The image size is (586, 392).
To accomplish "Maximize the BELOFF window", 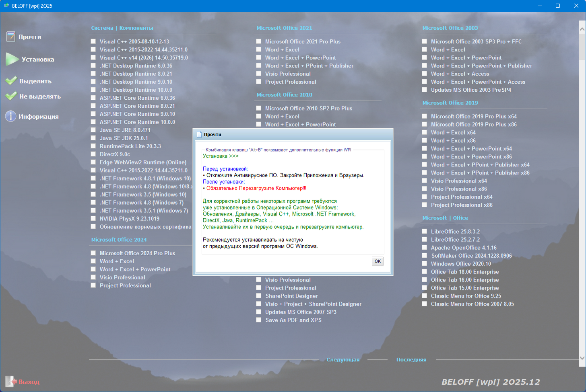I will (557, 6).
